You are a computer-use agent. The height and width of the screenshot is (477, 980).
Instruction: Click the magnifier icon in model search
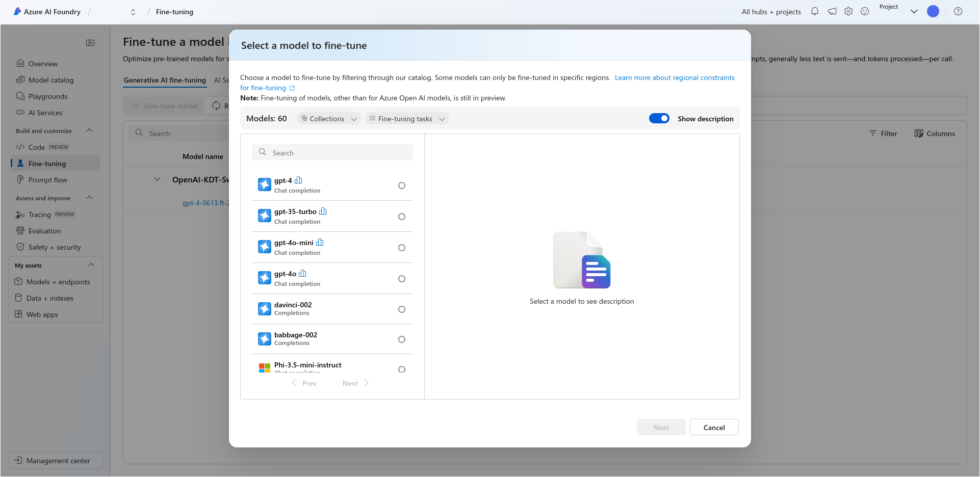coord(263,152)
